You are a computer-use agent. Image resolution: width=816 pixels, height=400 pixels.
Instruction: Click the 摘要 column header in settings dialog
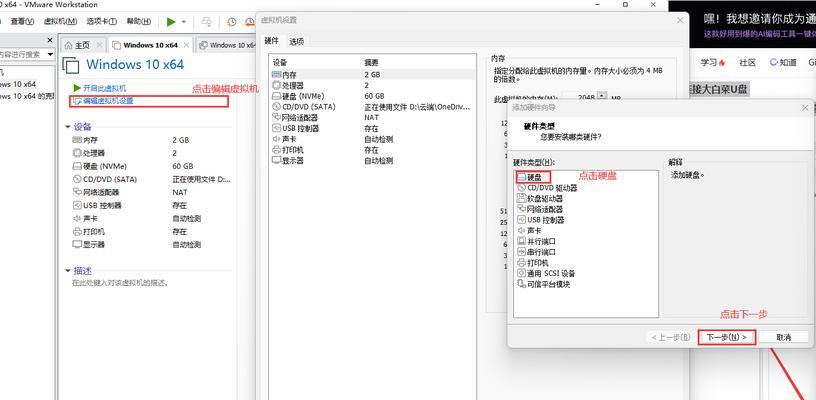[x=372, y=62]
